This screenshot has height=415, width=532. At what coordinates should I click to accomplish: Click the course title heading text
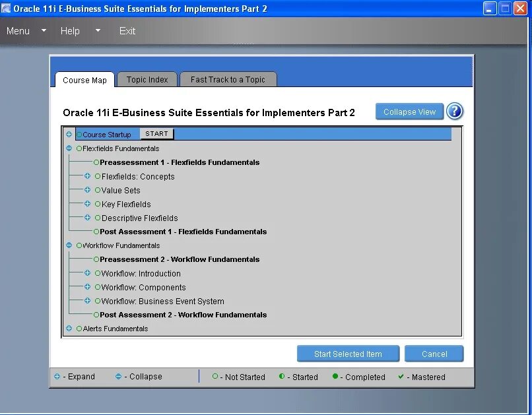pos(209,113)
